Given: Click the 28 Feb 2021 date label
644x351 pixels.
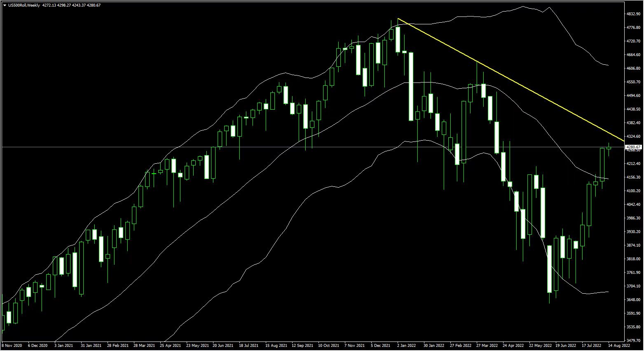Looking at the screenshot, I should [117, 346].
